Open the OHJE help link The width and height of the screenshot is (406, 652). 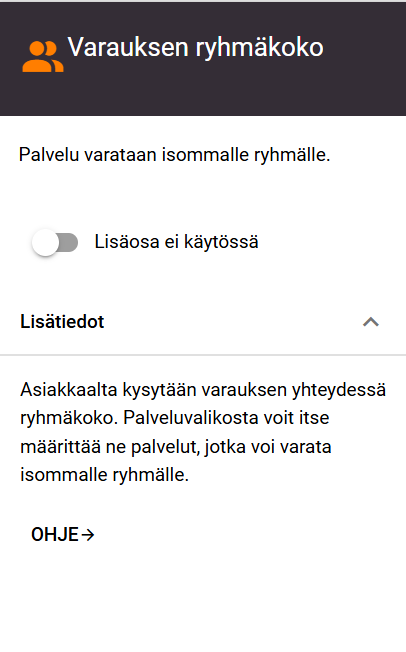tap(63, 534)
